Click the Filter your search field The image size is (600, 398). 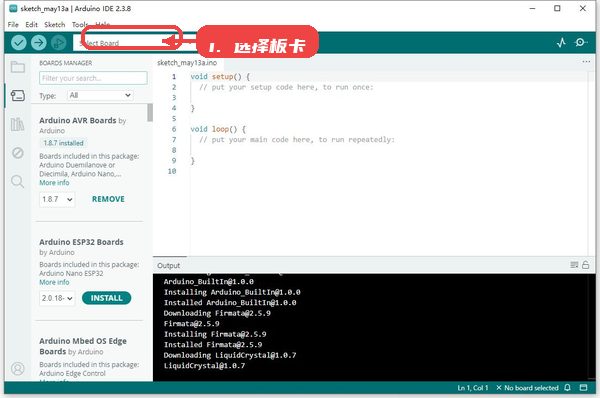click(x=93, y=78)
